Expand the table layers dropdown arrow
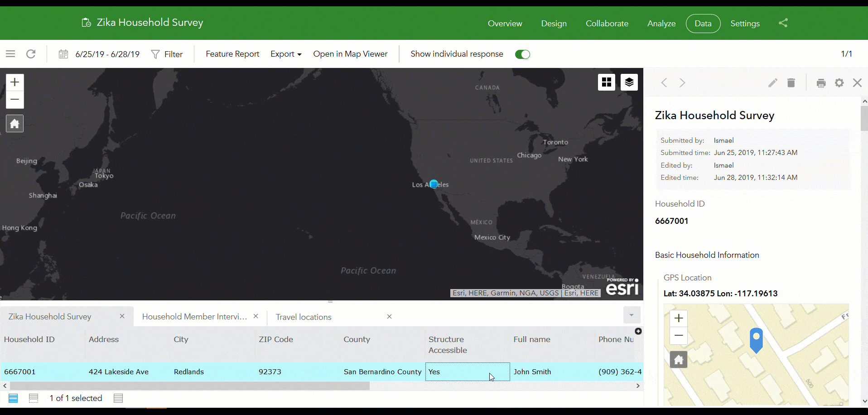868x415 pixels. (631, 315)
